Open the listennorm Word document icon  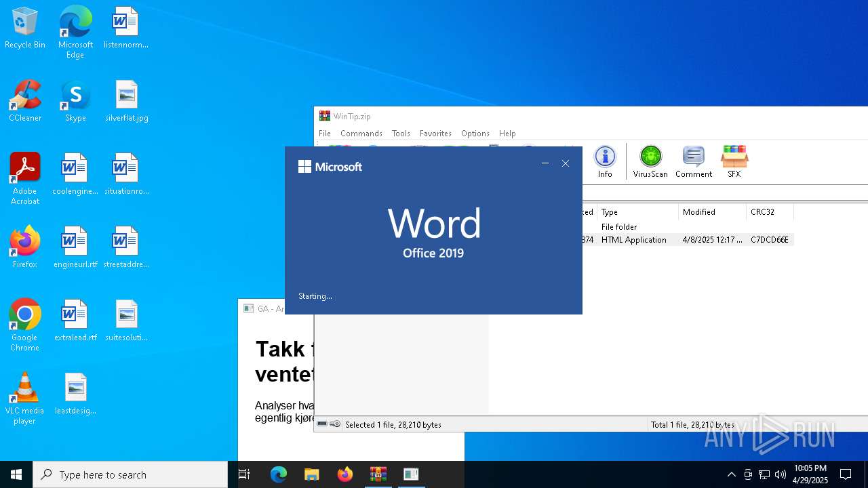(126, 28)
